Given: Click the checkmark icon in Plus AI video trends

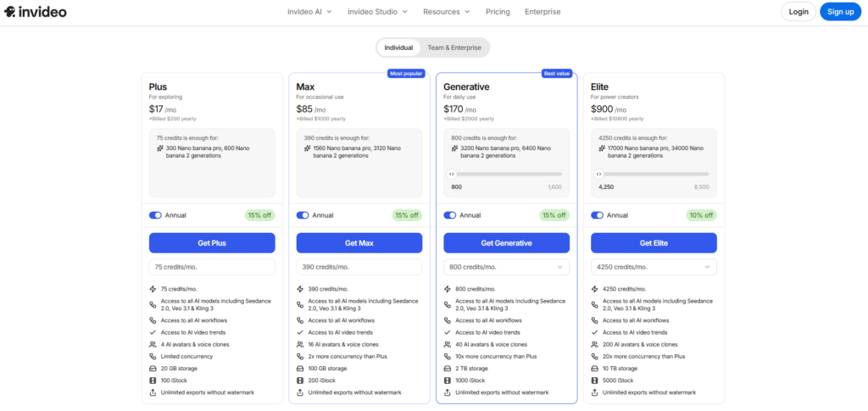Looking at the screenshot, I should (153, 332).
